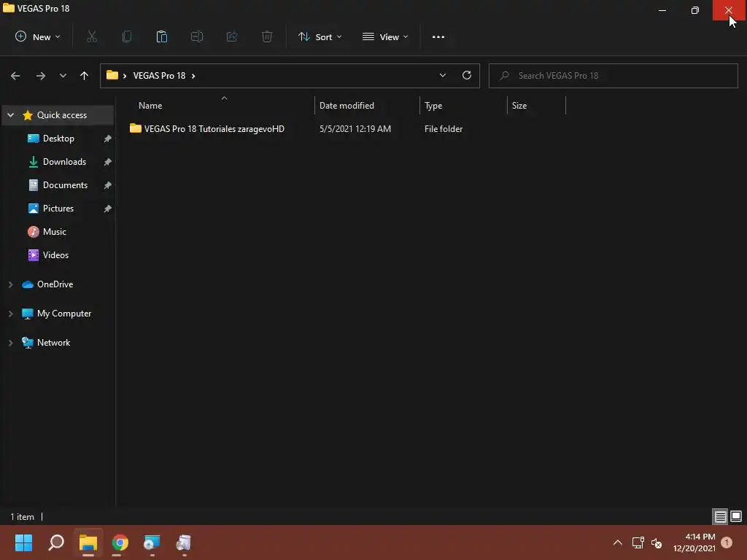The height and width of the screenshot is (560, 747).
Task: Unpin Downloads using its pin icon
Action: (108, 162)
